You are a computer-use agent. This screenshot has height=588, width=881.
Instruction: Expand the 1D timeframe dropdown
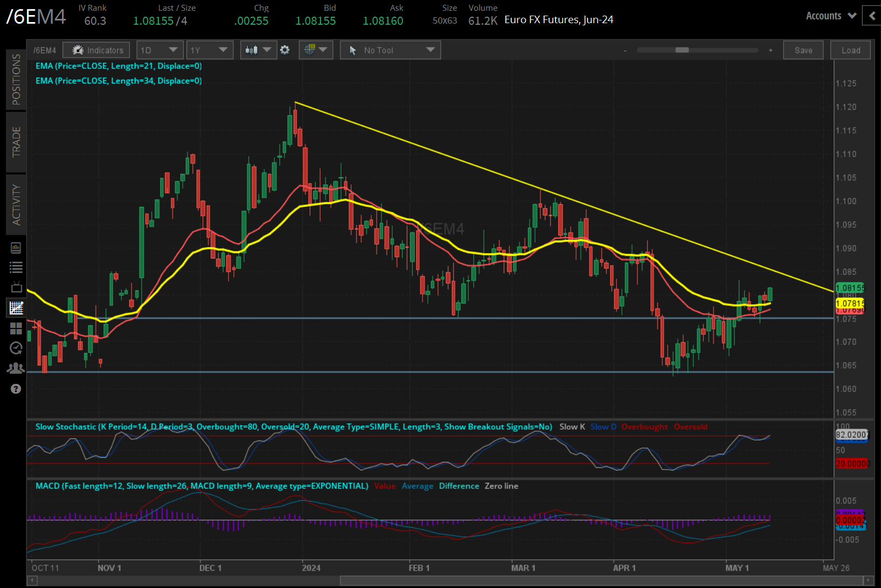159,50
